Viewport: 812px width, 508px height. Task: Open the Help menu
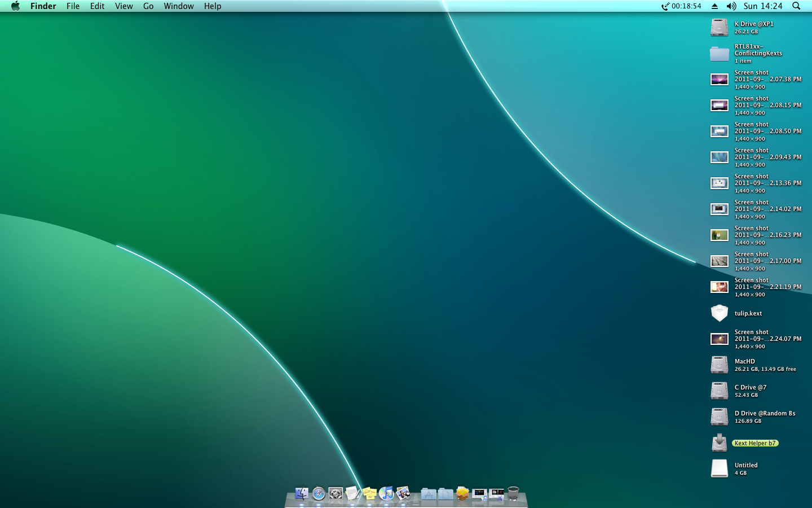point(213,6)
